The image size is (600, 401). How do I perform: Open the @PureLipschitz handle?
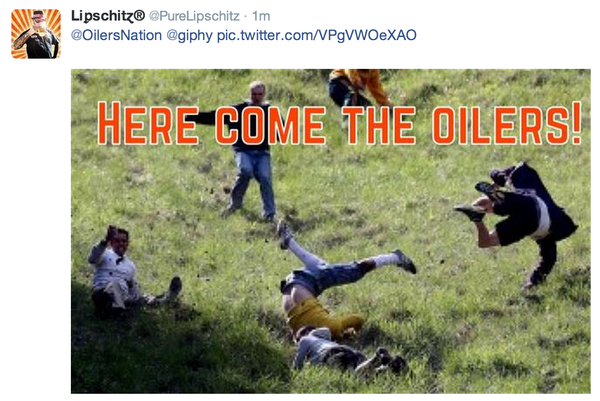click(x=194, y=16)
